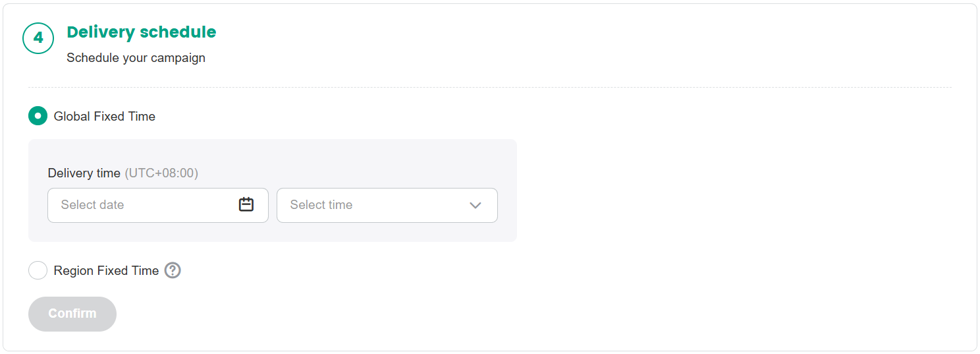Click the step 4 circle badge

click(38, 38)
